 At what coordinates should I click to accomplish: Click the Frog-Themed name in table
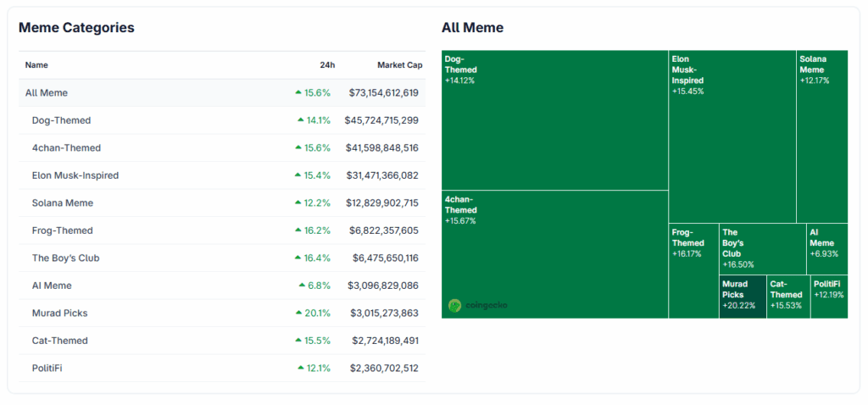[x=62, y=230]
